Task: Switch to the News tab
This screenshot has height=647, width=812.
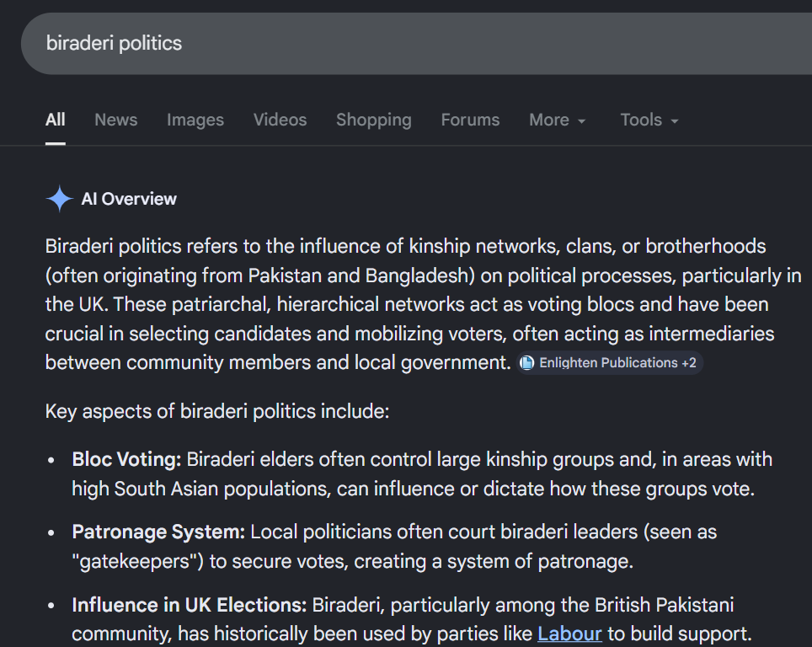Action: tap(116, 120)
